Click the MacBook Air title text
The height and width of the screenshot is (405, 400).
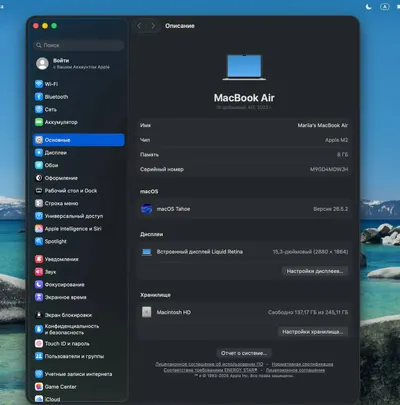(x=244, y=98)
